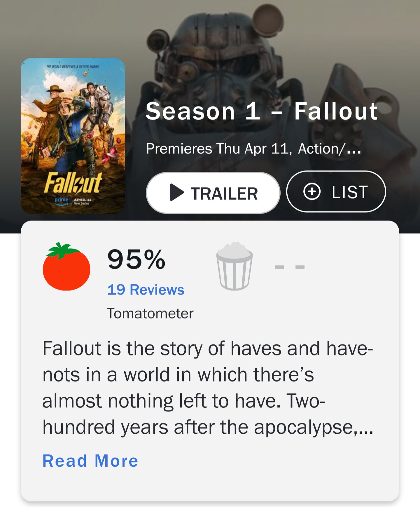This screenshot has height=520, width=420.
Task: Click the Tomatometer label text
Action: 150,314
